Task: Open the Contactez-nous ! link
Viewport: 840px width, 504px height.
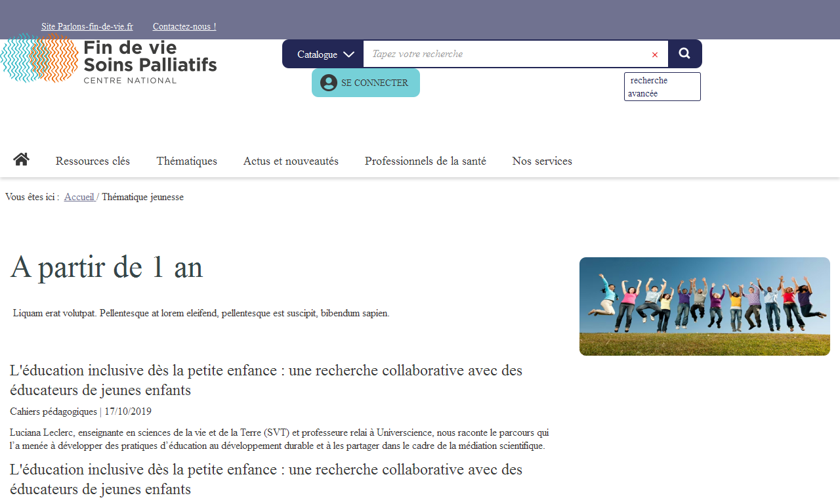Action: pos(184,27)
